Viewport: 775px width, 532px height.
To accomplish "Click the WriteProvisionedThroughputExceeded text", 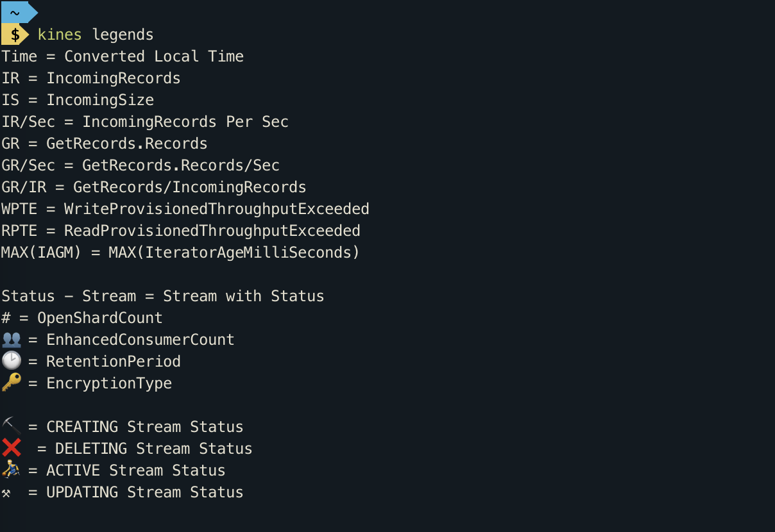I will click(217, 209).
